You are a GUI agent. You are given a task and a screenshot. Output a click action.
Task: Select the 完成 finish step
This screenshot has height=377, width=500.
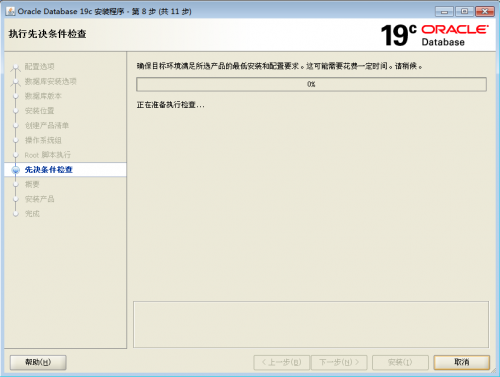pyautogui.click(x=32, y=214)
